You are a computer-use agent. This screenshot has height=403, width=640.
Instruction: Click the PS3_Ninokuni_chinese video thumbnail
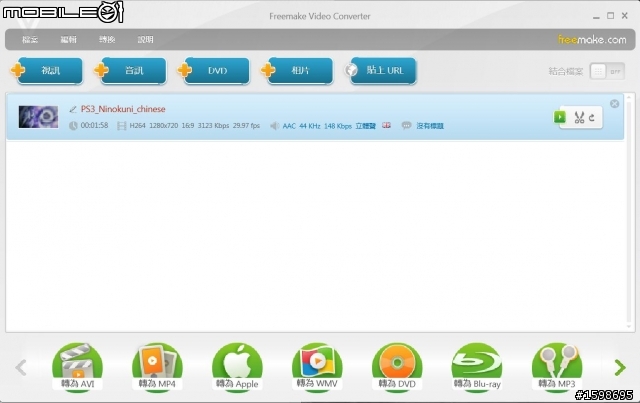pos(38,117)
